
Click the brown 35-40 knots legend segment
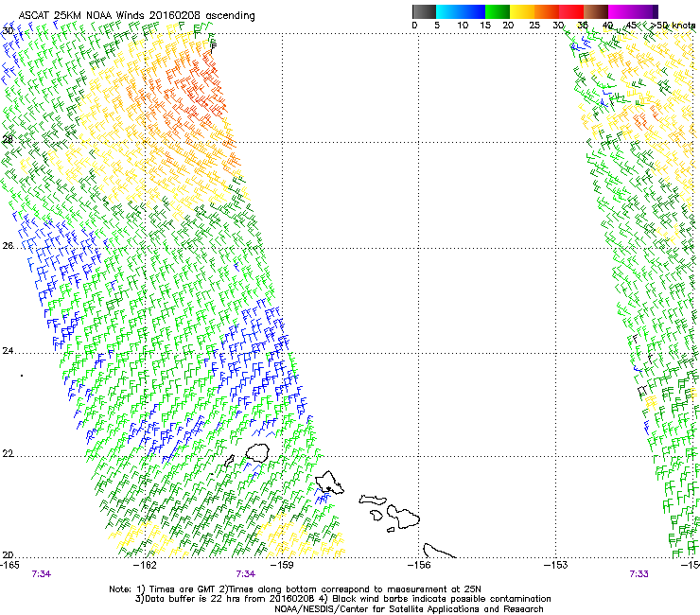(x=596, y=12)
